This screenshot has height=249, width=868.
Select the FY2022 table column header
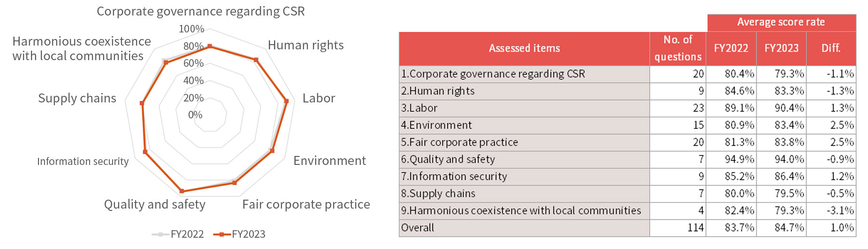731,48
